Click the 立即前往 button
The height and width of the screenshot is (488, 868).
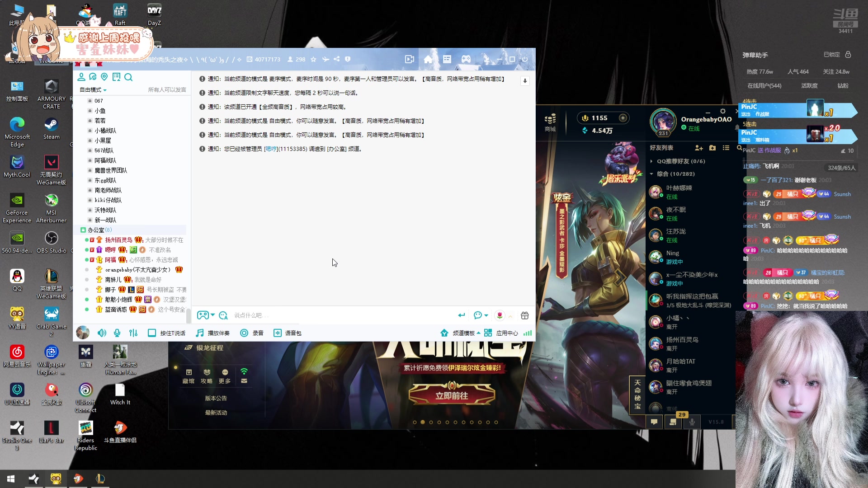click(452, 396)
